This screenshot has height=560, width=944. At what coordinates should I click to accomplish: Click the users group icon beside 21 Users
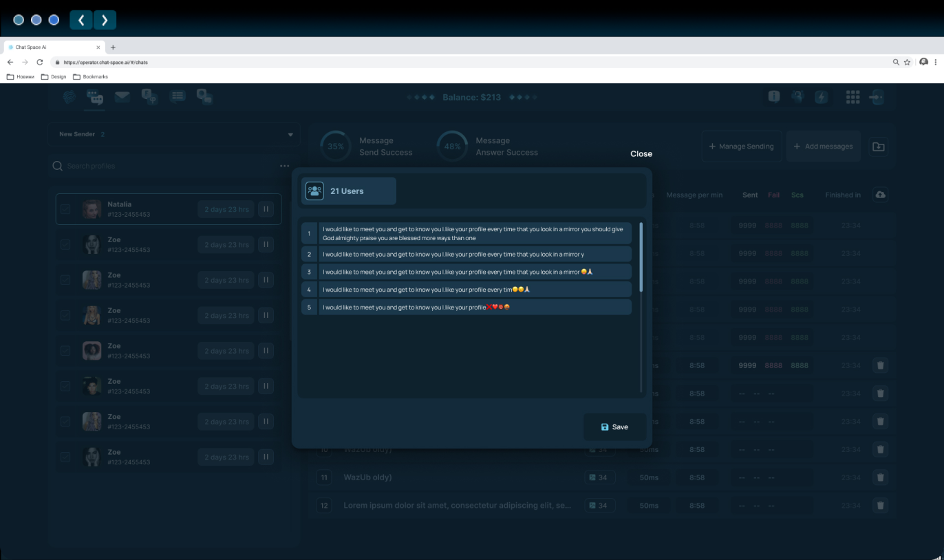[x=314, y=191]
